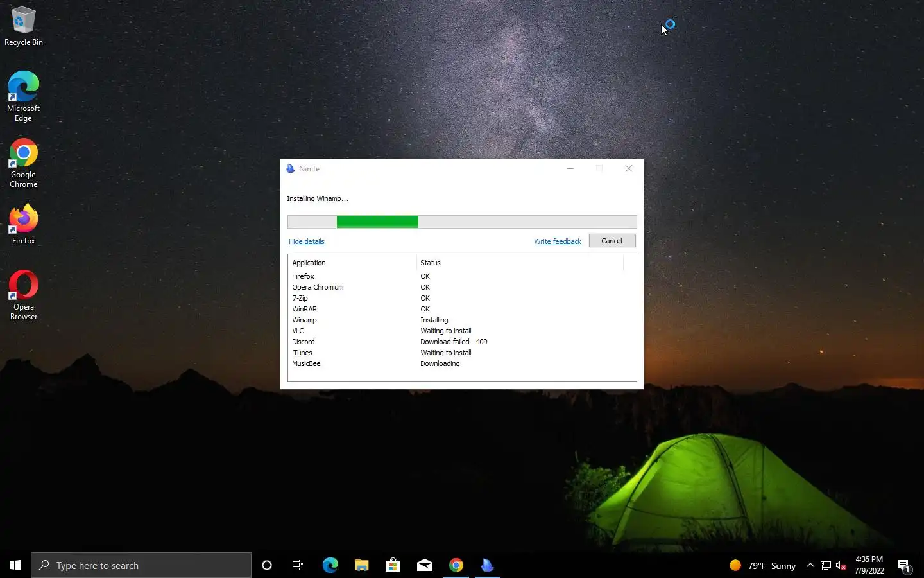Open the Mail app from the taskbar
The height and width of the screenshot is (578, 924).
424,565
